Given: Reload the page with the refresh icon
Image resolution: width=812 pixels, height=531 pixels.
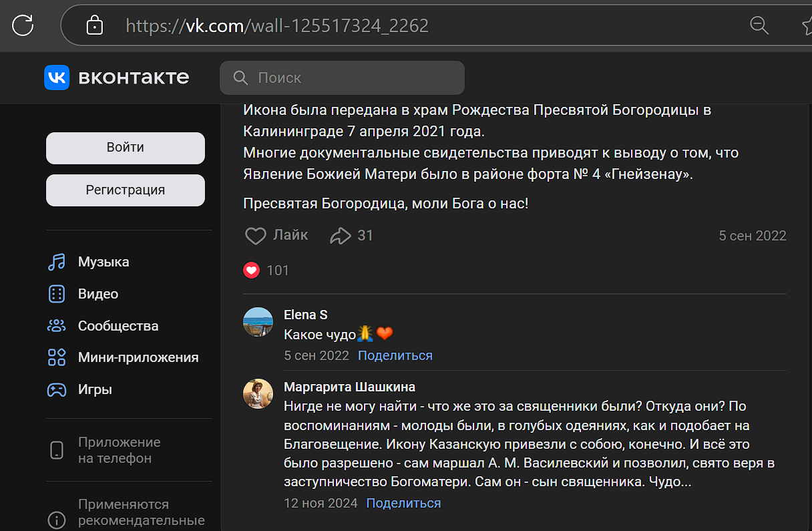Looking at the screenshot, I should pos(23,25).
